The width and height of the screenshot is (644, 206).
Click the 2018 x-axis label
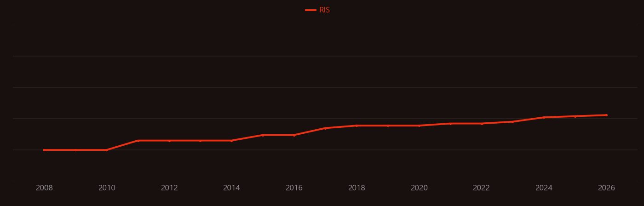[x=356, y=188]
